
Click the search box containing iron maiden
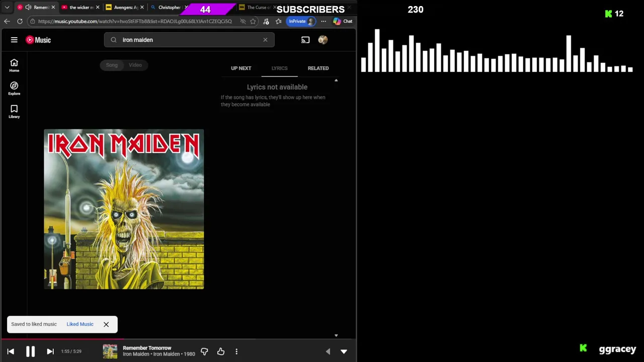[189, 40]
